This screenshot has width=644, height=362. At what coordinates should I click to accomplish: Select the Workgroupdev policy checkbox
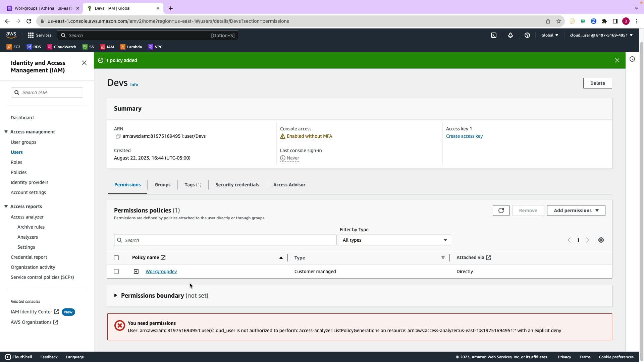point(116,271)
